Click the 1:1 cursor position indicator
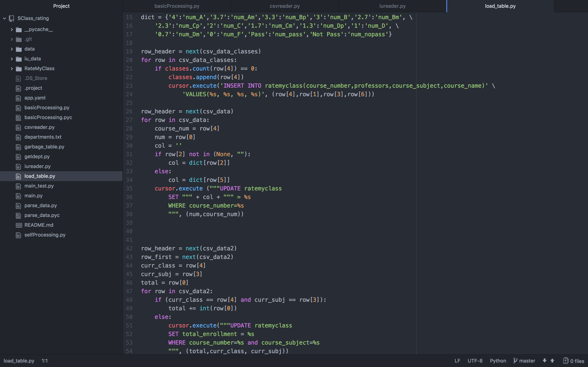Image resolution: width=588 pixels, height=367 pixels. pyautogui.click(x=45, y=361)
